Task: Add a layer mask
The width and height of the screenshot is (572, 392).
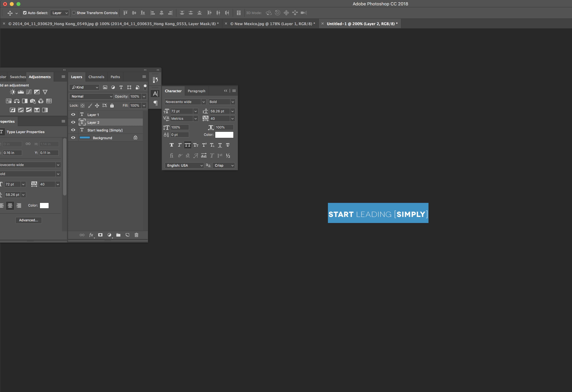Action: click(100, 235)
